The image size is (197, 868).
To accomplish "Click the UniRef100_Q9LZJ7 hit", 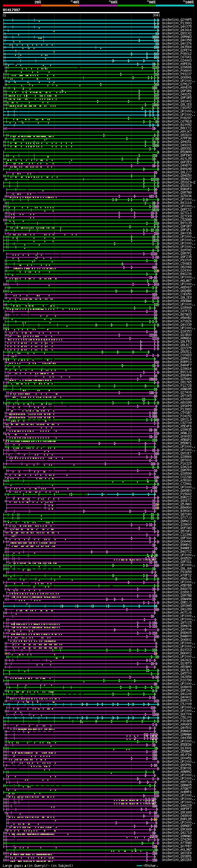I will tap(177, 172).
